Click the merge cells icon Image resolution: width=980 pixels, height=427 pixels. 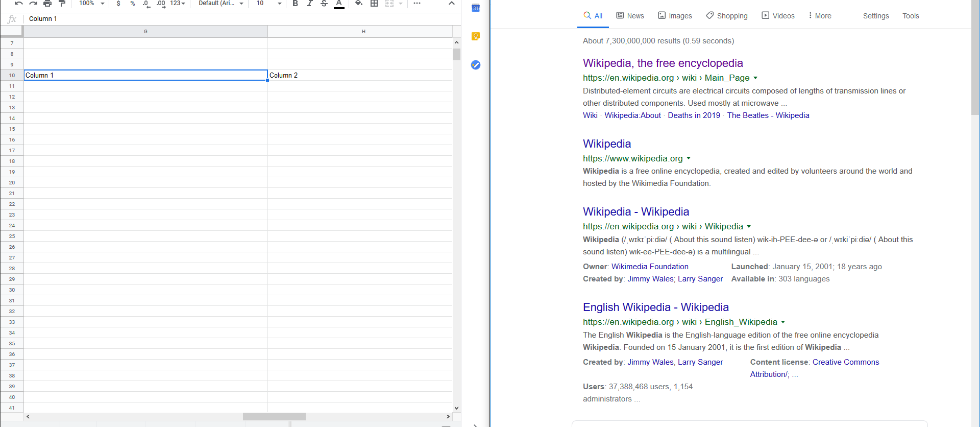point(389,3)
